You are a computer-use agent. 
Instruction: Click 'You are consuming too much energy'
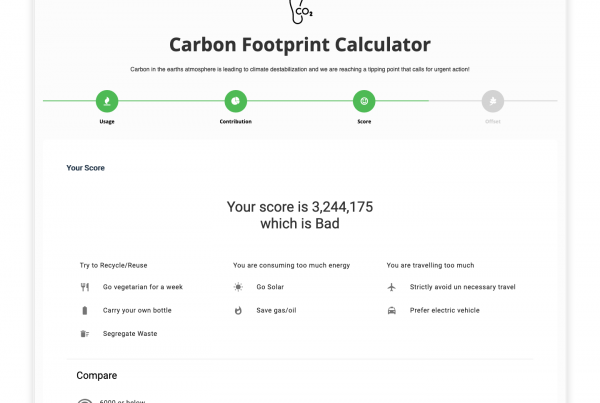(292, 265)
